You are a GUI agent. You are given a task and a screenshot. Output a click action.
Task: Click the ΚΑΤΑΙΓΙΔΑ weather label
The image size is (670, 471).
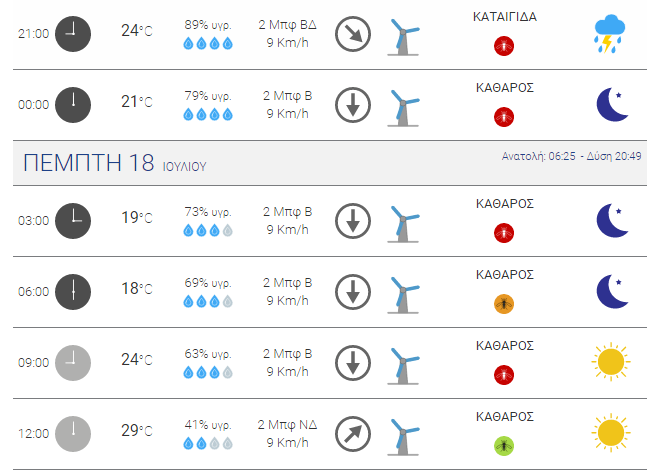505,17
